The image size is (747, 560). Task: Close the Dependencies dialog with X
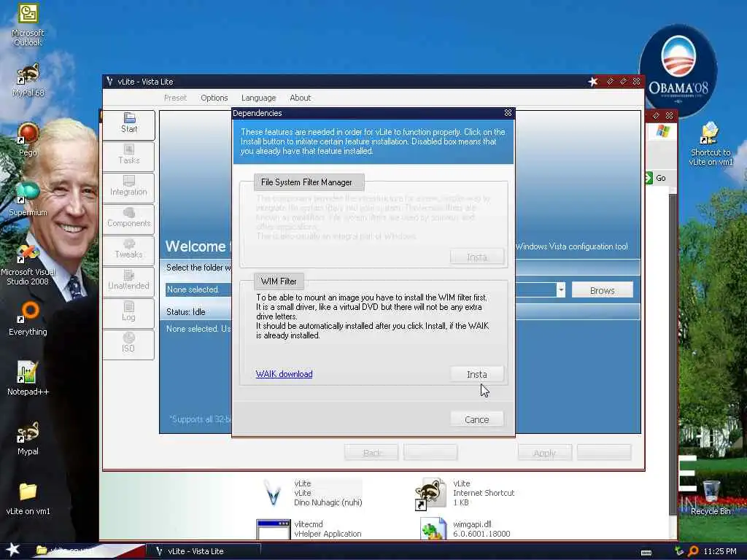point(508,113)
